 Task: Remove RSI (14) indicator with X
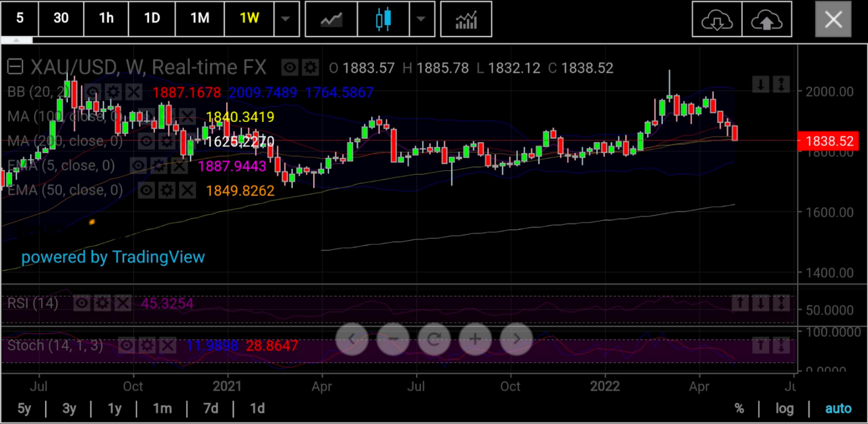(x=123, y=303)
